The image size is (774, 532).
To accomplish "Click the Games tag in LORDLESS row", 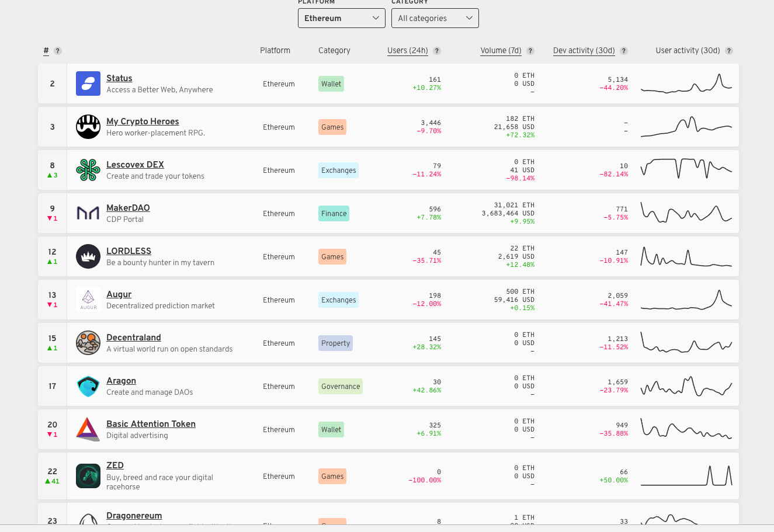I will pos(332,257).
